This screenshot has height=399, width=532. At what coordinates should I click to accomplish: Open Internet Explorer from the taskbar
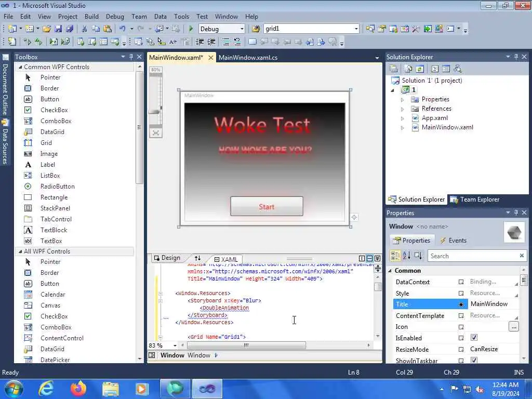click(x=46, y=389)
